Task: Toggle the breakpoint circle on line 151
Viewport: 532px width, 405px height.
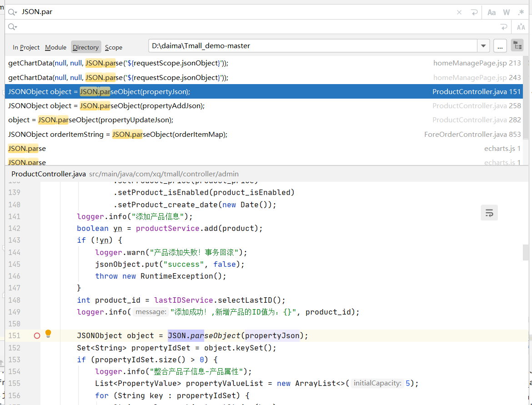Action: click(x=36, y=335)
